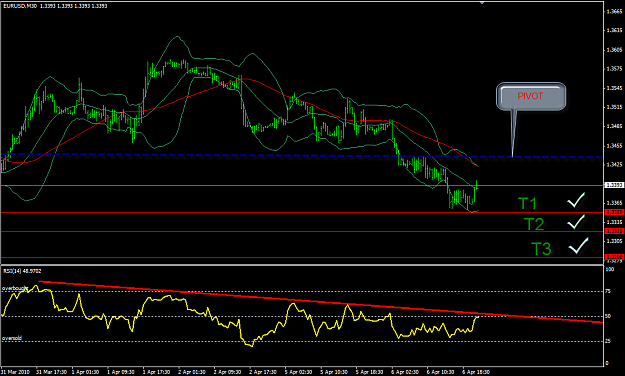Click the chart shift triangle marker at top
The width and height of the screenshot is (625, 376).
(482, 2)
